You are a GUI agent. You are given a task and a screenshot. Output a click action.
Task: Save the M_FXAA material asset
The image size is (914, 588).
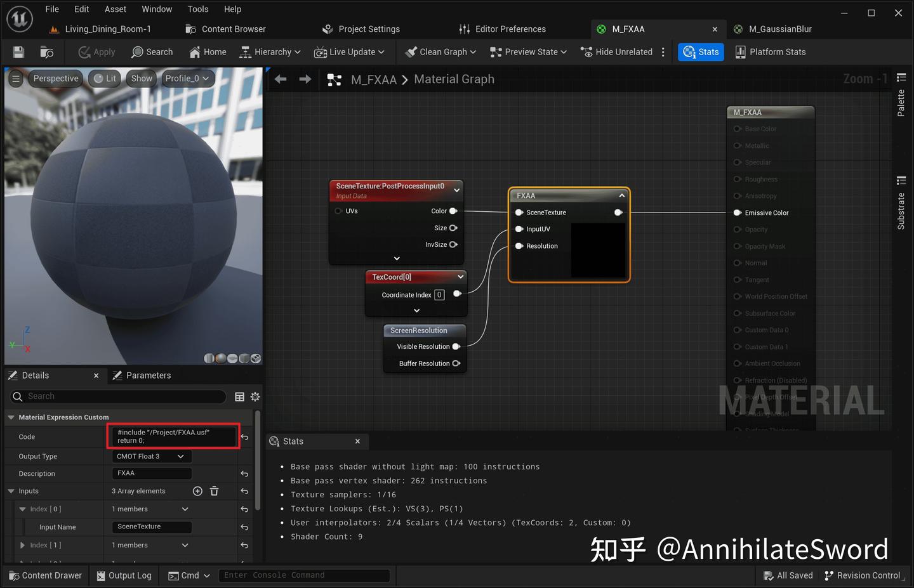(x=18, y=52)
